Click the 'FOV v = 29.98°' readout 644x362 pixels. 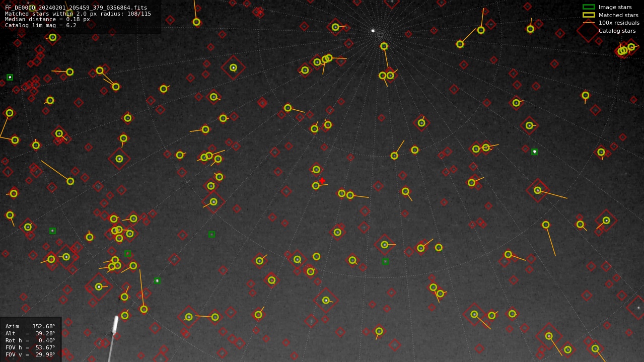tap(30, 354)
